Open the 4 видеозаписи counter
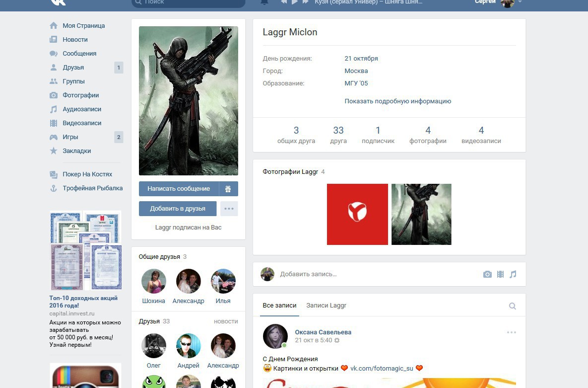The width and height of the screenshot is (588, 388). click(x=481, y=135)
